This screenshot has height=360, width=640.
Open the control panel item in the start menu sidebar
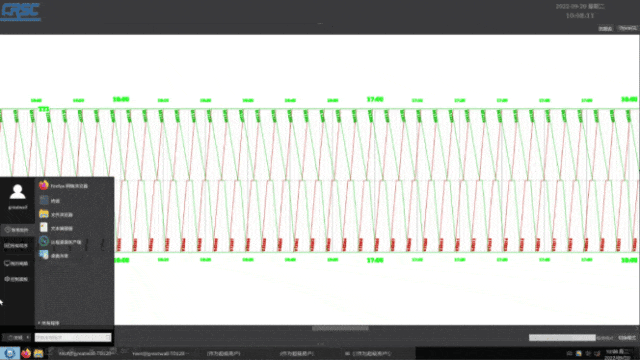tap(17, 279)
